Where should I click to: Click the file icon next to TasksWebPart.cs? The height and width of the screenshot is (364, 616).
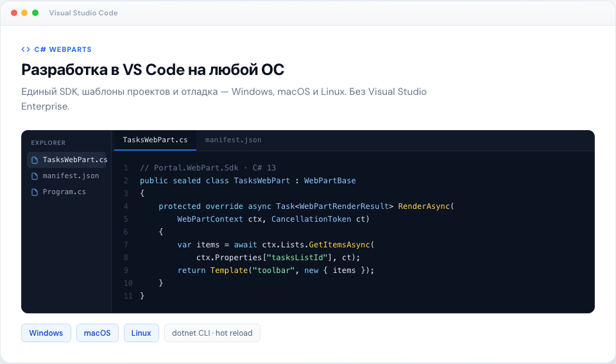(35, 160)
